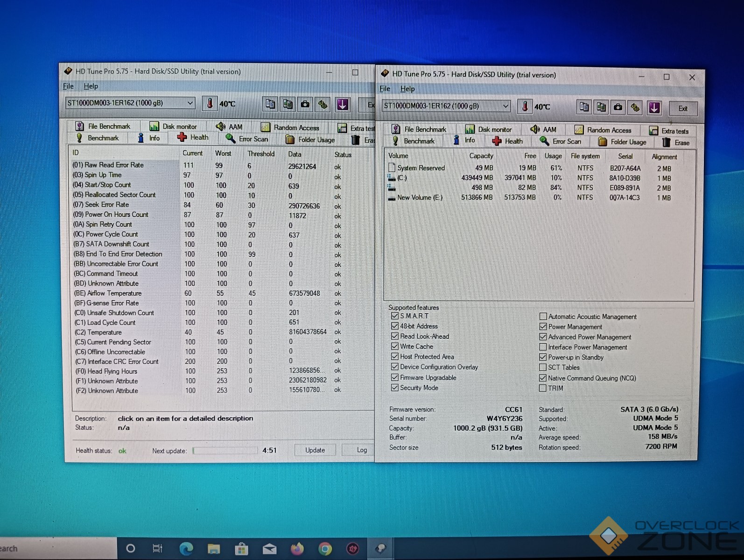This screenshot has width=744, height=560.
Task: Open Disk monitor tab in left window
Action: (x=173, y=126)
